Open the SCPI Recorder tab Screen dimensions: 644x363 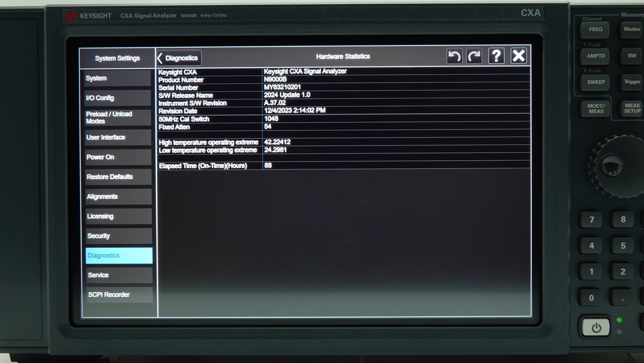point(120,295)
